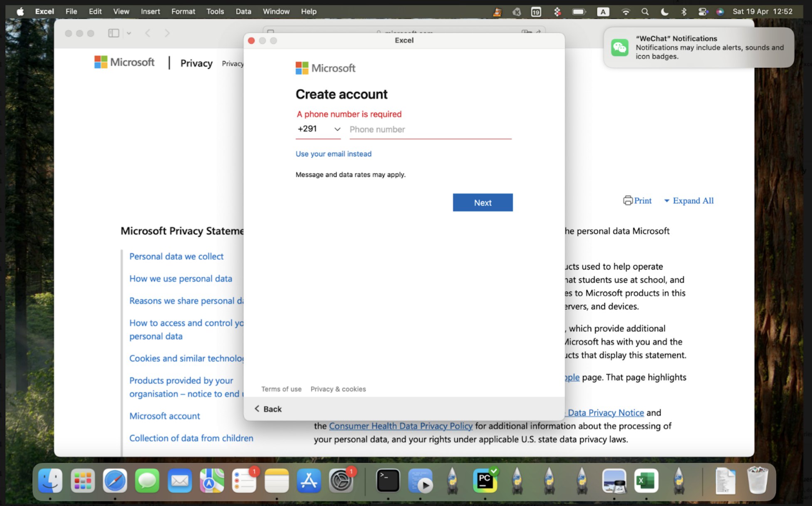Open PyCharm from the dock

coord(485,481)
